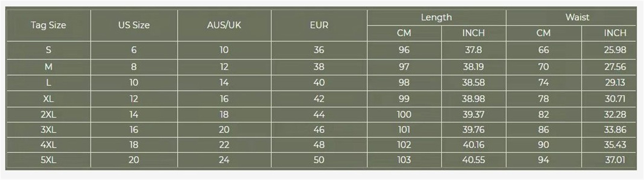Viewport: 644px width, 180px height.
Task: Click the Tag Size column header
Action: pos(48,25)
